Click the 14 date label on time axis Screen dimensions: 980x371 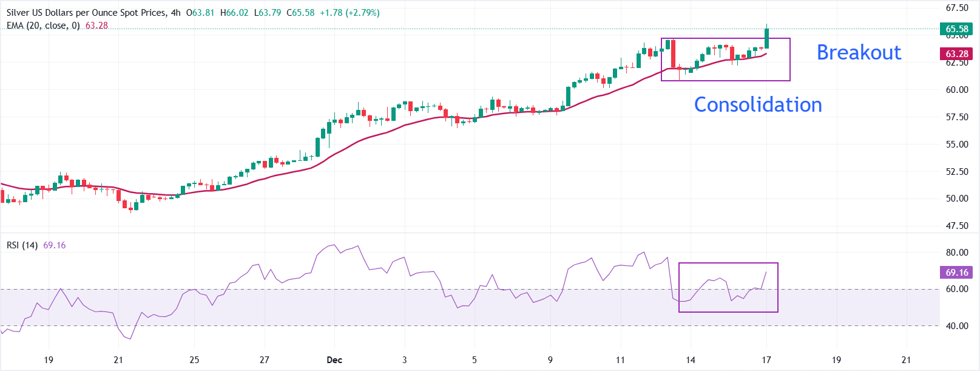coord(691,360)
